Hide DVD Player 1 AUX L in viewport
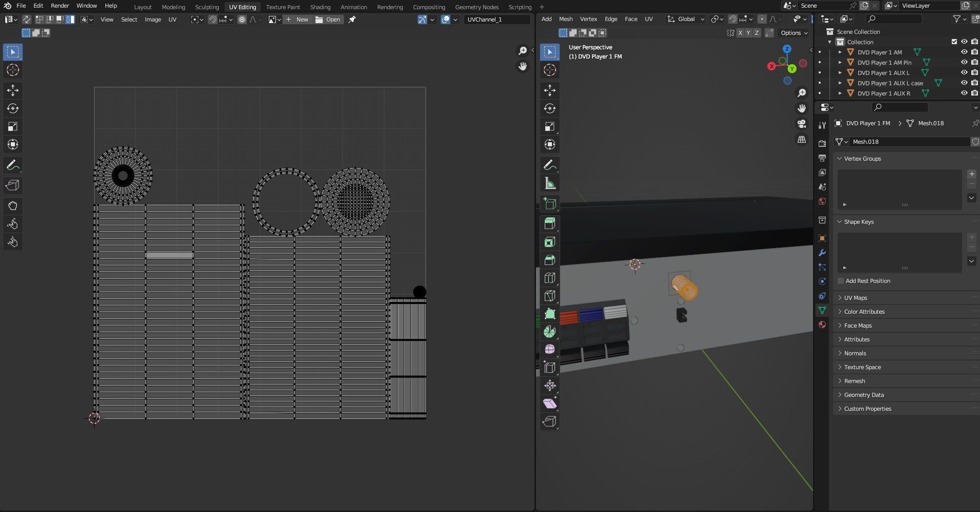 [964, 72]
